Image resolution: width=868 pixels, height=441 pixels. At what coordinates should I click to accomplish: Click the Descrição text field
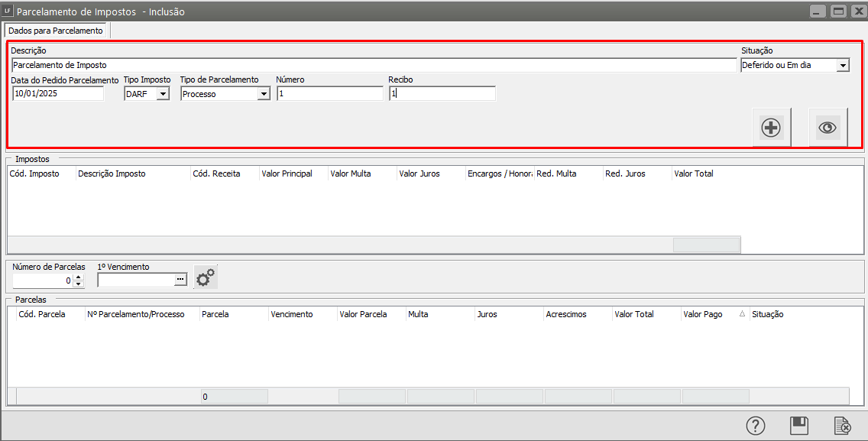pos(374,66)
